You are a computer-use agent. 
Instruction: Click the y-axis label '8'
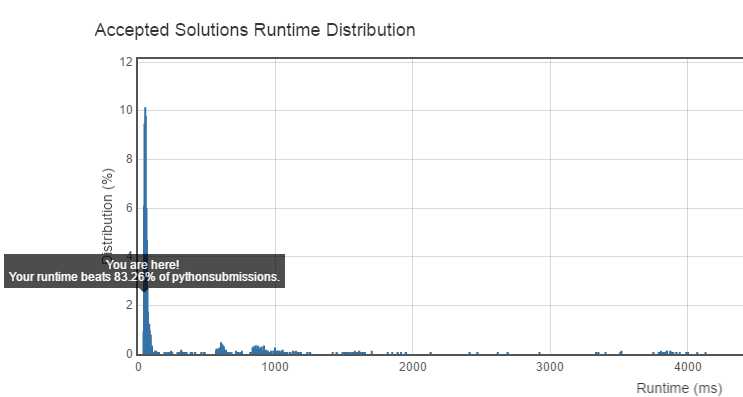click(129, 159)
